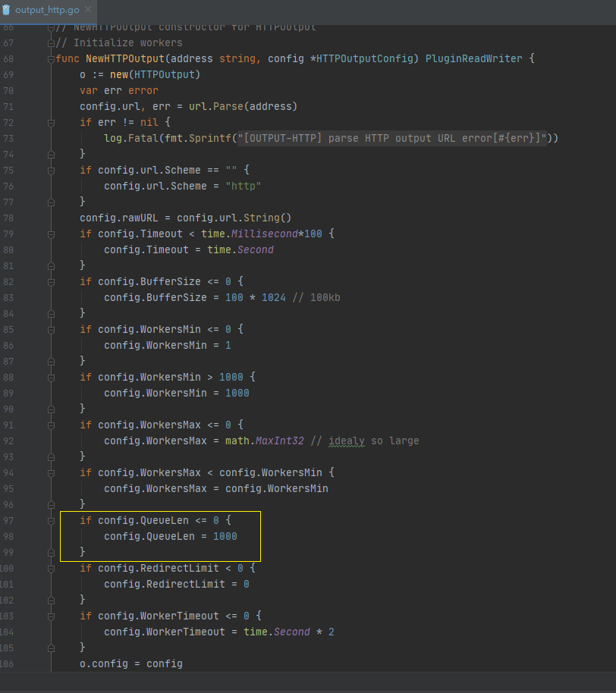The width and height of the screenshot is (616, 693).
Task: Collapse the RedirectLimit if block on line 100
Action: (x=51, y=569)
